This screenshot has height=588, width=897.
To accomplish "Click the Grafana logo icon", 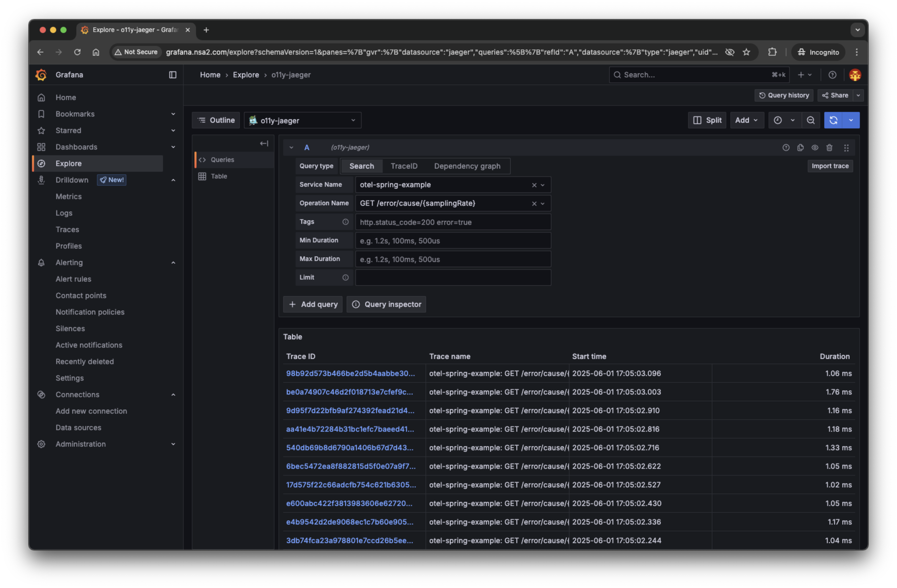I will (x=41, y=75).
